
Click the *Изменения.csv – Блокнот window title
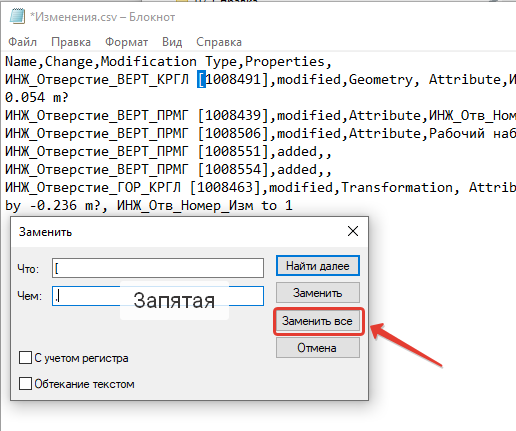click(102, 17)
